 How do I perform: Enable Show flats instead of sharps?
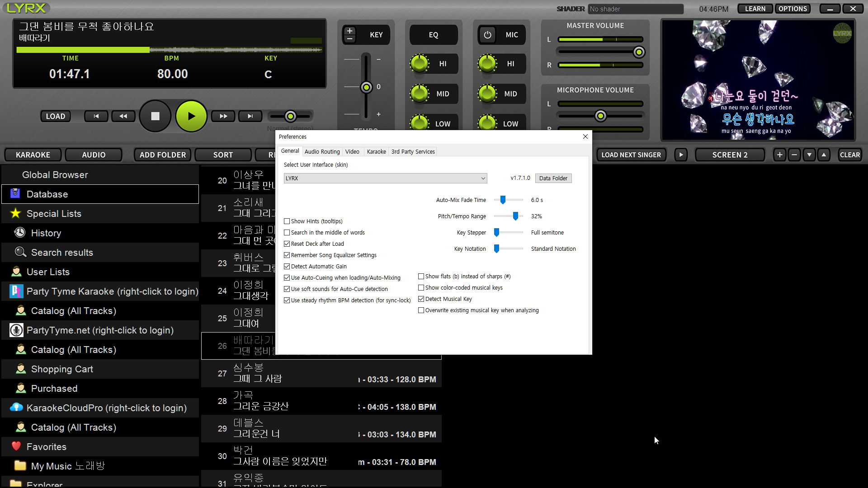coord(421,277)
